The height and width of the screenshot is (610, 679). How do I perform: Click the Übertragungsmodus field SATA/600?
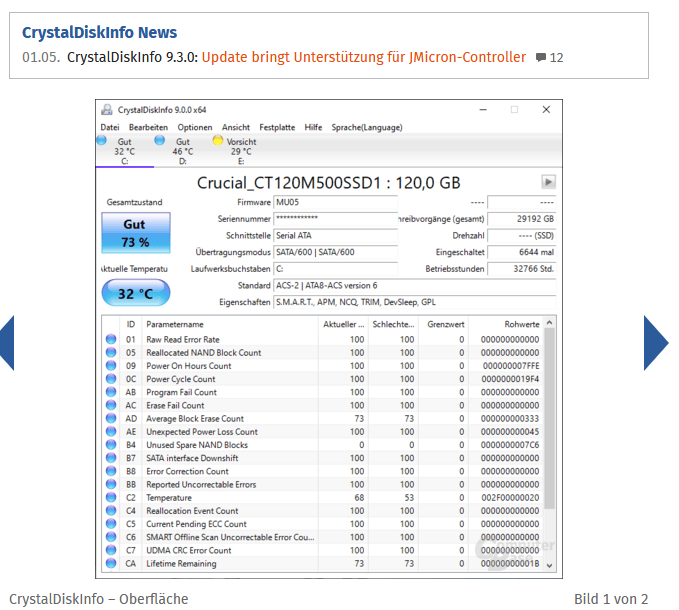(x=335, y=252)
